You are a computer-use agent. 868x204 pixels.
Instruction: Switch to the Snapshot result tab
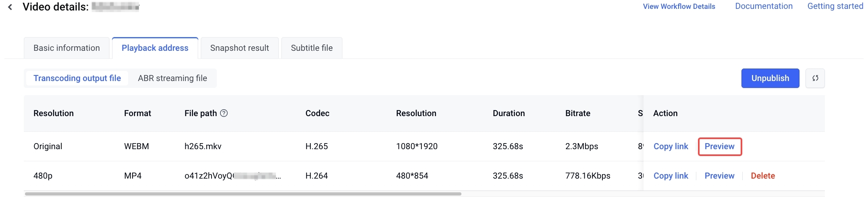(x=239, y=48)
